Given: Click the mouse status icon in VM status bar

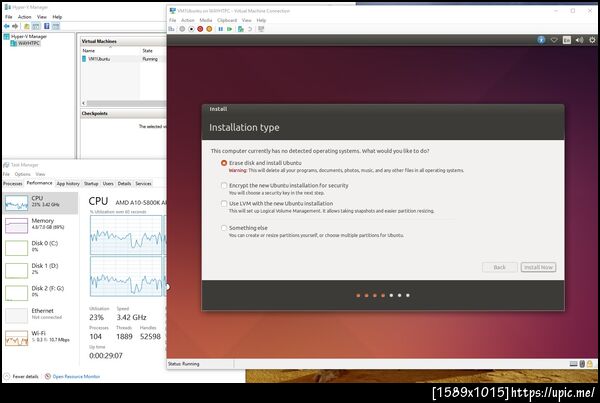Looking at the screenshot, I should (x=582, y=364).
